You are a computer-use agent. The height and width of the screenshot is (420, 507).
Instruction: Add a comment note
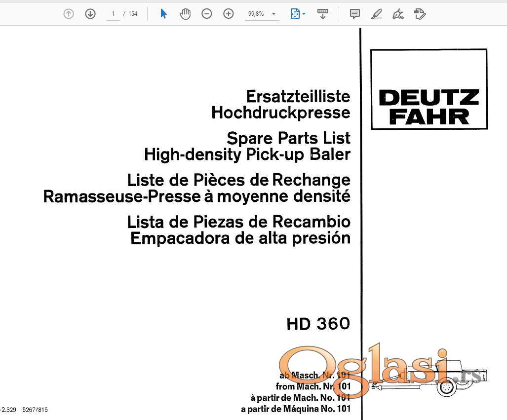click(x=355, y=14)
